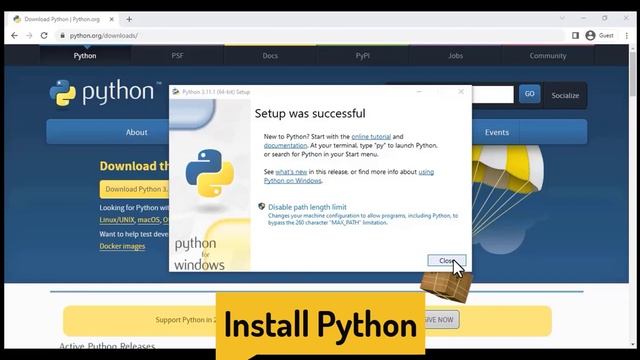Open the Linux/UNIX download link
Screen dimensions: 640x360
pyautogui.click(x=117, y=220)
